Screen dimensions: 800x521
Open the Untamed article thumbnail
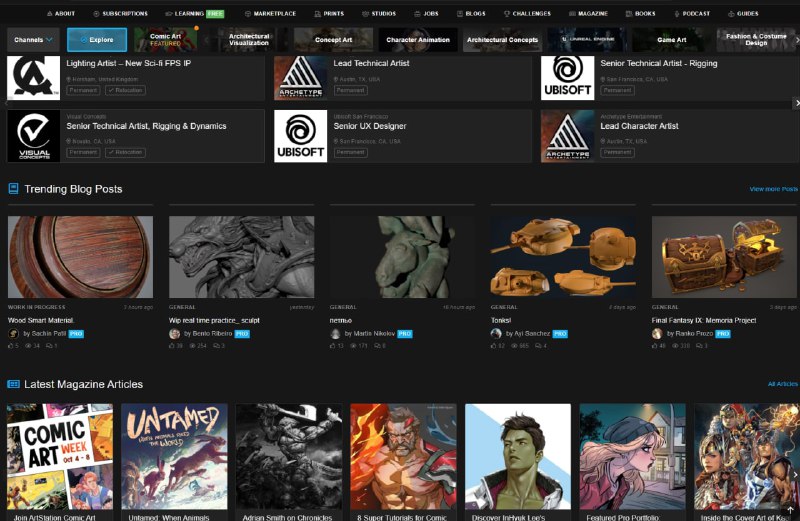(174, 457)
